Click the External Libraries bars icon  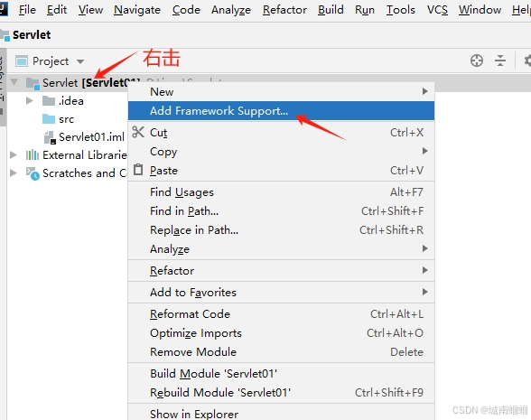click(33, 155)
